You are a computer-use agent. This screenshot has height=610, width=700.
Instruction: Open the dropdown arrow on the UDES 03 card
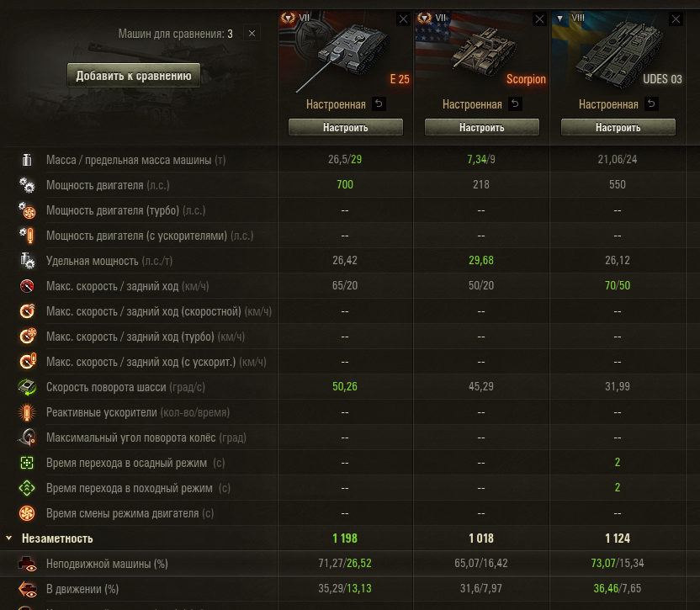[x=560, y=18]
